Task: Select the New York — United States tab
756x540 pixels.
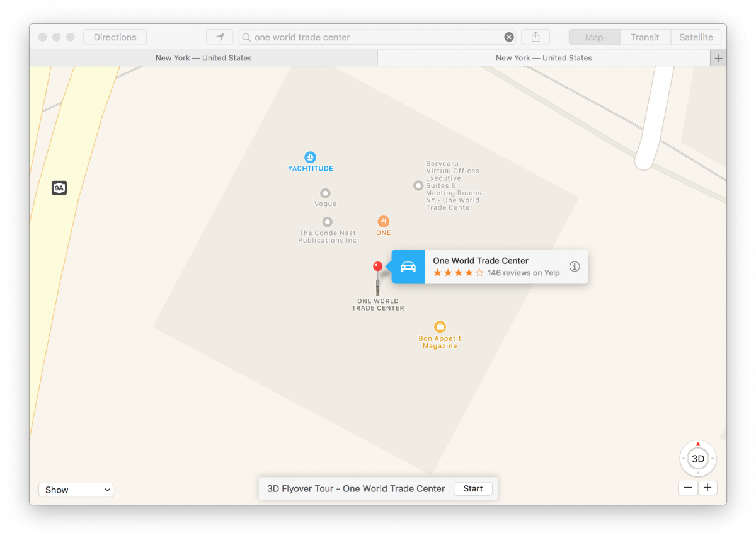Action: pos(203,57)
